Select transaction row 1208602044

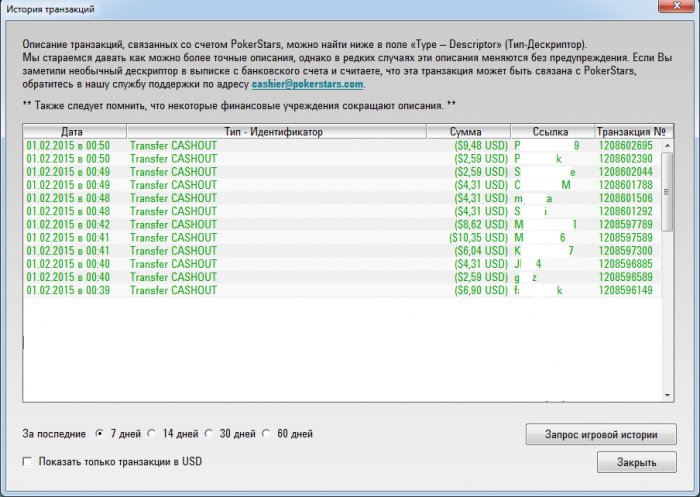coord(342,172)
